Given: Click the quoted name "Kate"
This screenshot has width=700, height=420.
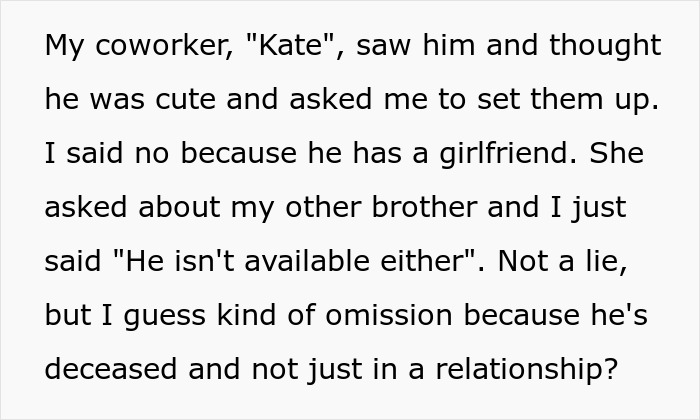Looking at the screenshot, I should pos(289,45).
